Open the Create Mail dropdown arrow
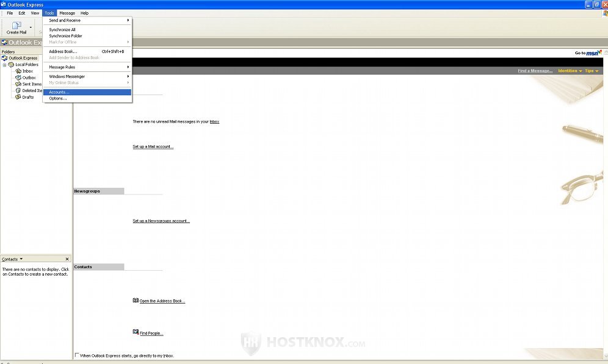Image resolution: width=608 pixels, height=364 pixels. [x=31, y=27]
